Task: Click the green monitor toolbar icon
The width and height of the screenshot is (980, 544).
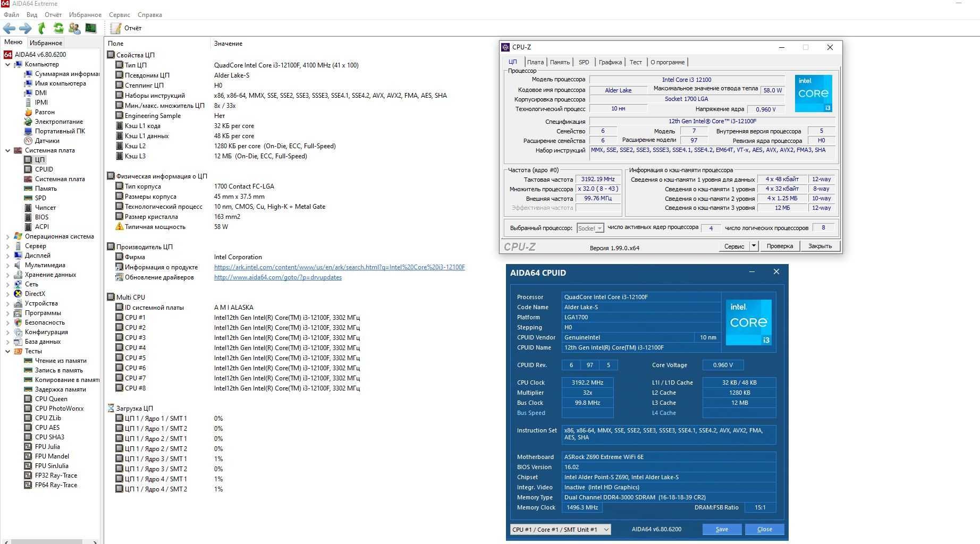Action: [91, 28]
